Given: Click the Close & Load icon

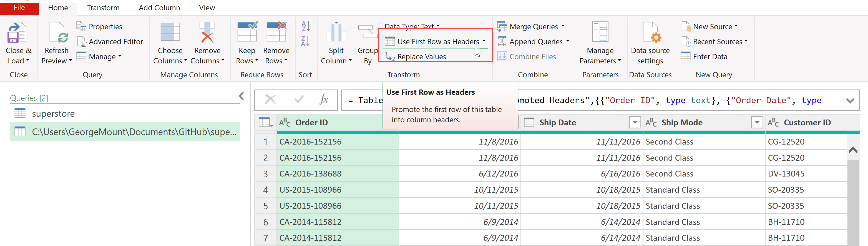Looking at the screenshot, I should tap(16, 33).
